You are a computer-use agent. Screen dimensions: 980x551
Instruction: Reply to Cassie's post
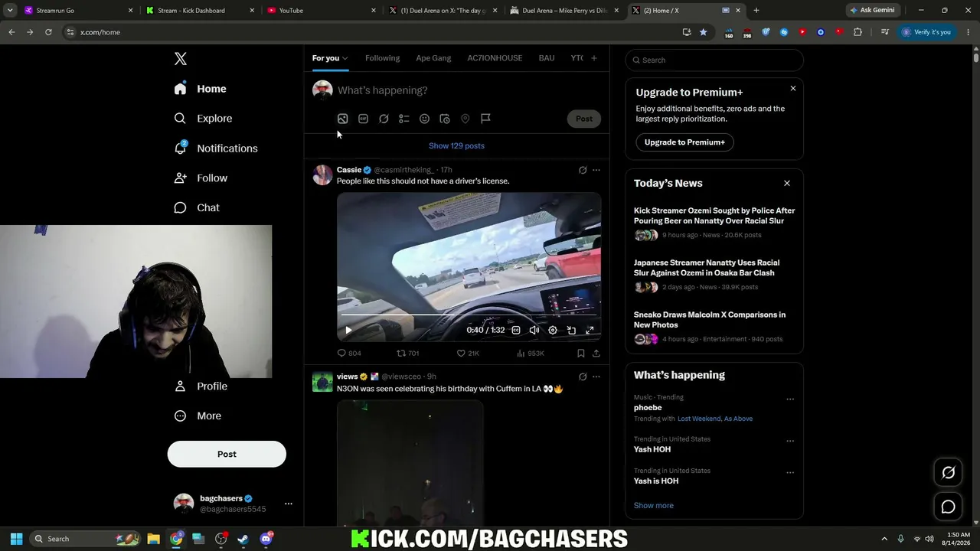(349, 354)
